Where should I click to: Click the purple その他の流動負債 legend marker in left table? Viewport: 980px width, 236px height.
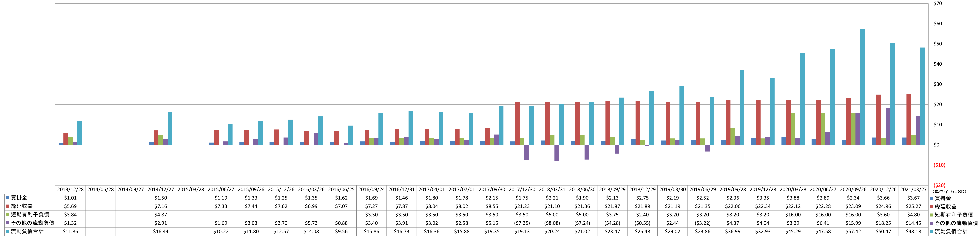tap(8, 223)
